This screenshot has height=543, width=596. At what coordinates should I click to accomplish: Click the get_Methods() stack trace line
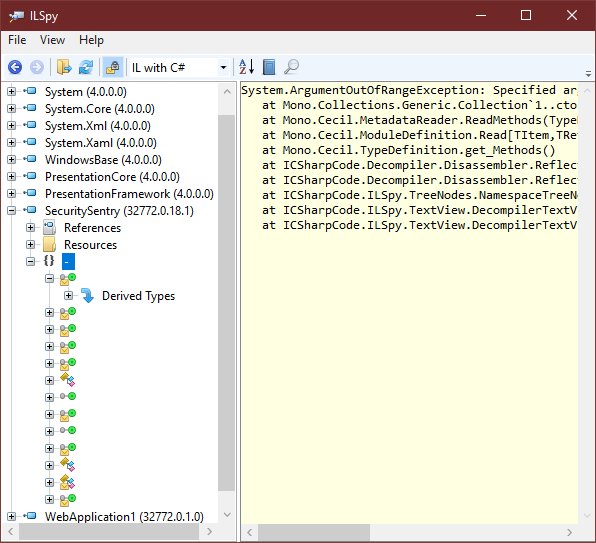[x=409, y=150]
